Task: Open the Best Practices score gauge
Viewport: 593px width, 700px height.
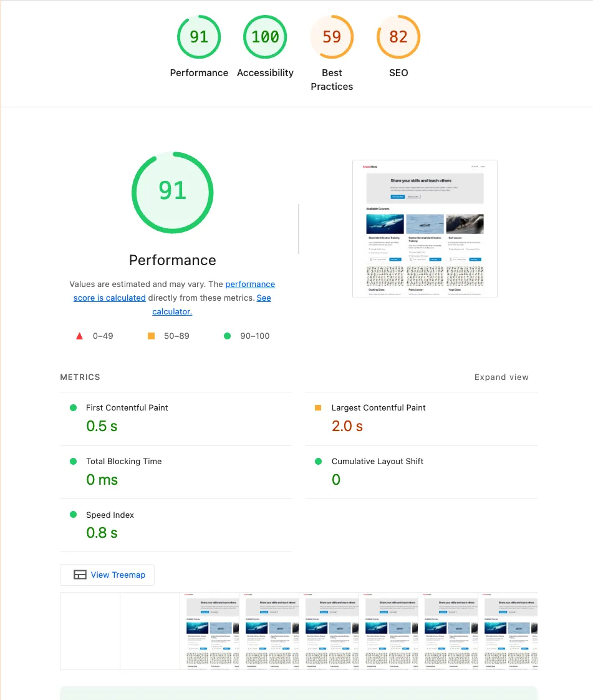Action: coord(332,37)
